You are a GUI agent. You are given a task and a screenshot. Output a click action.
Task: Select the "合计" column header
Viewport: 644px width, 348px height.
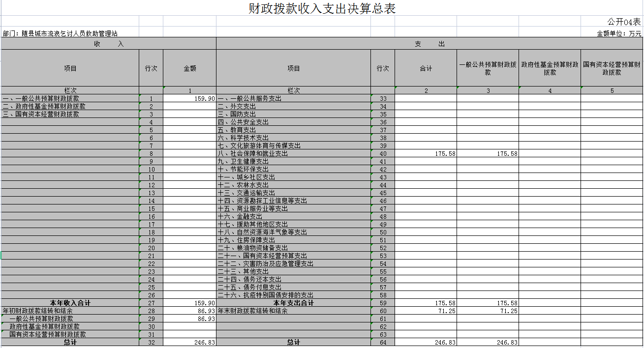[x=426, y=68]
